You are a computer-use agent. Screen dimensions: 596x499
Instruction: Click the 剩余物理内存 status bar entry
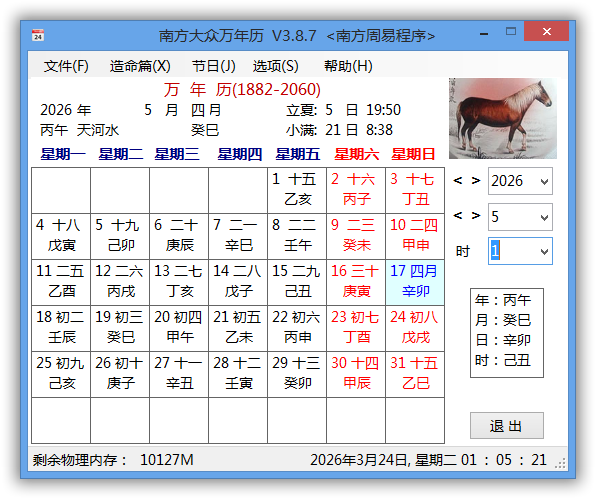[x=113, y=460]
